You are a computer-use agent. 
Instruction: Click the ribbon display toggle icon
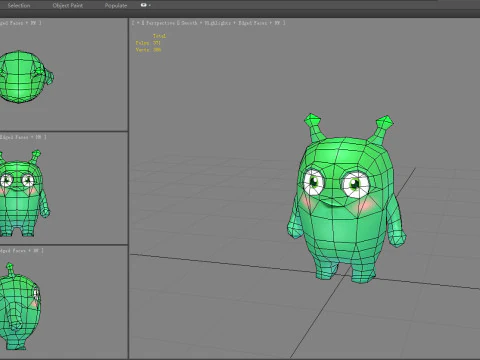(x=143, y=5)
